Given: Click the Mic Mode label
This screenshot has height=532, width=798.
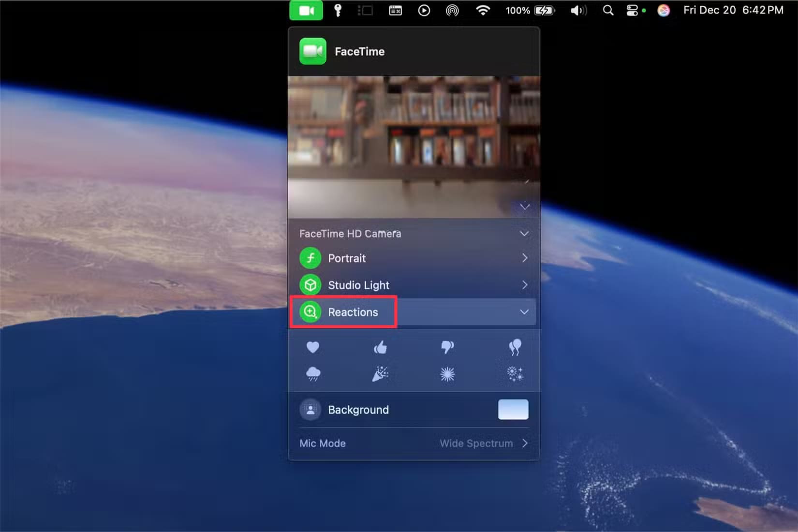Looking at the screenshot, I should click(x=323, y=443).
